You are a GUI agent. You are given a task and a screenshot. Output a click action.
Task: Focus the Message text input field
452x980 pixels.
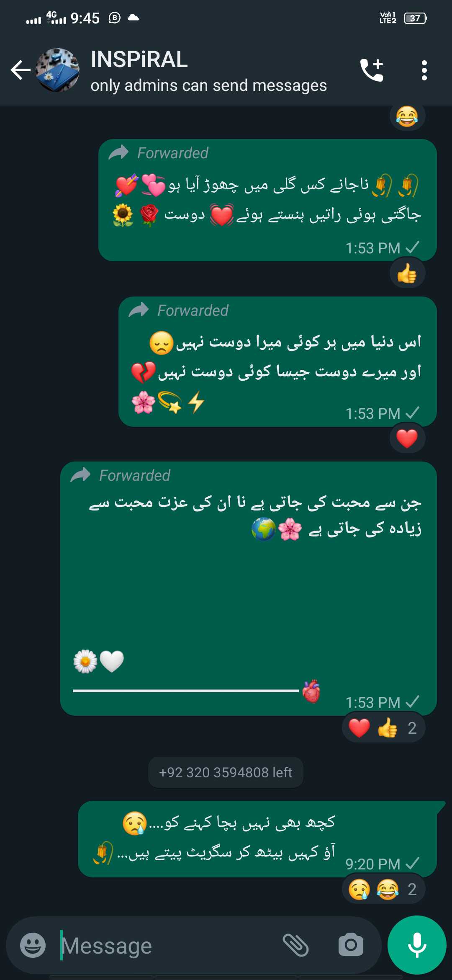167,945
